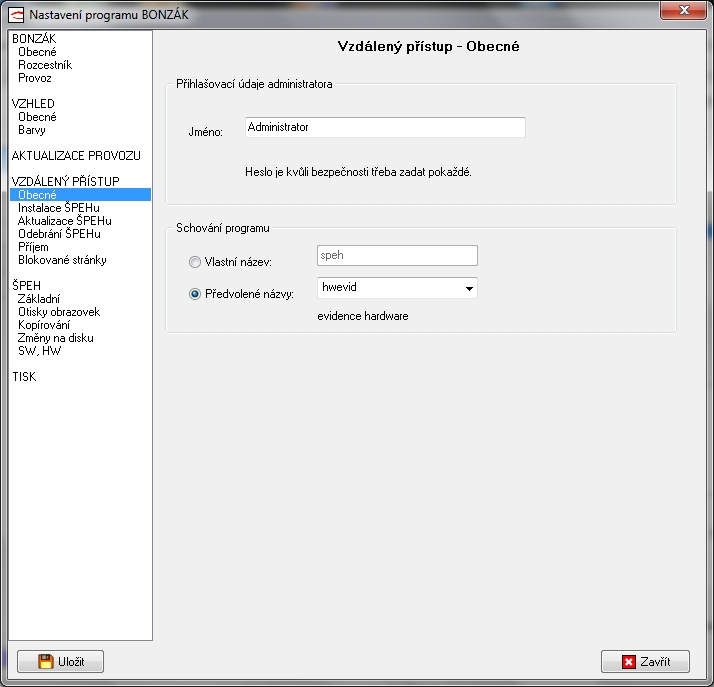Select highlighted Obecné under VZDÁLENÝ PŘÍSTUP
714x687 pixels.
(x=80, y=194)
